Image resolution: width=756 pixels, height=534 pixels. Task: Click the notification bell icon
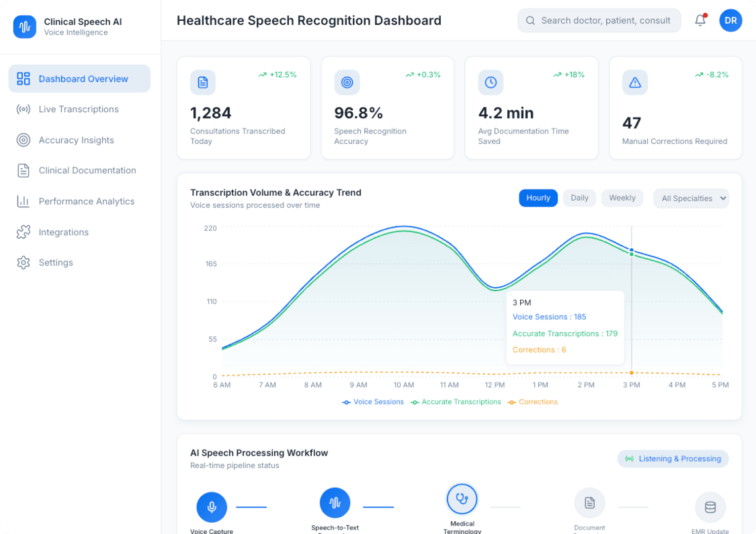click(700, 20)
